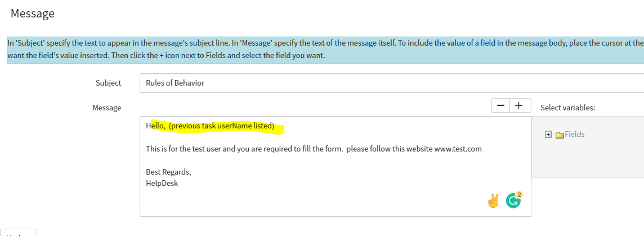The width and height of the screenshot is (644, 236).
Task: Open the Grammarly green G icon
Action: point(513,201)
